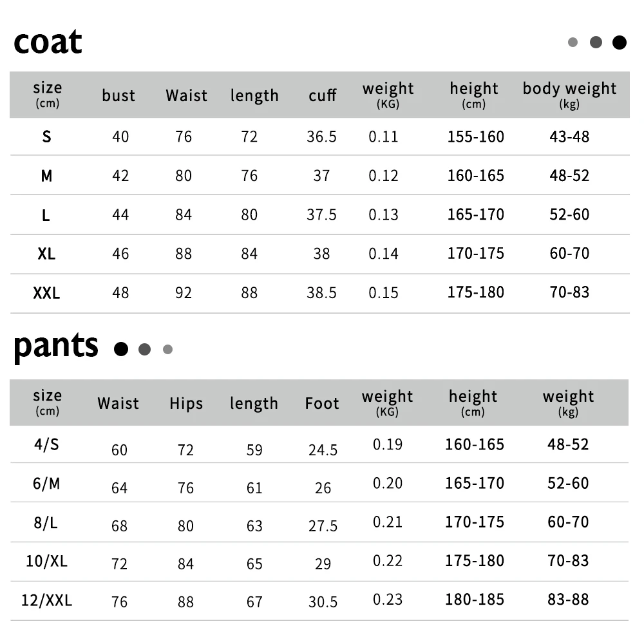Click the dark gray dot next to pants
The image size is (644, 644).
coord(144,349)
